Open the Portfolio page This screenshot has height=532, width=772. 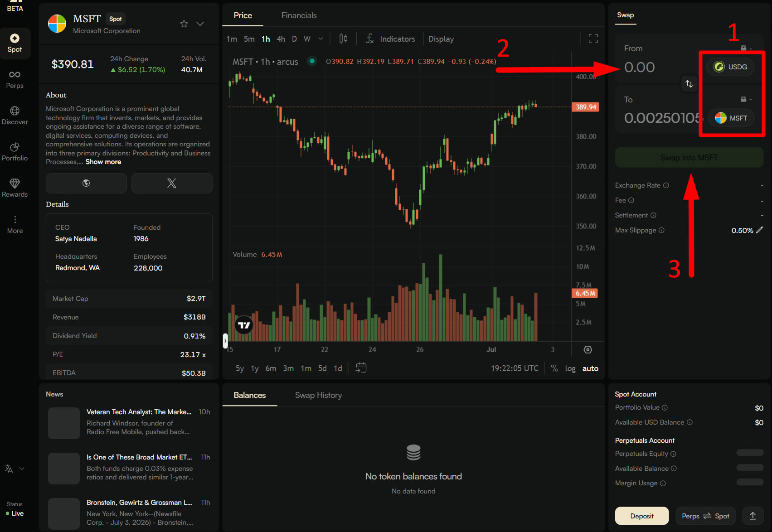[15, 152]
